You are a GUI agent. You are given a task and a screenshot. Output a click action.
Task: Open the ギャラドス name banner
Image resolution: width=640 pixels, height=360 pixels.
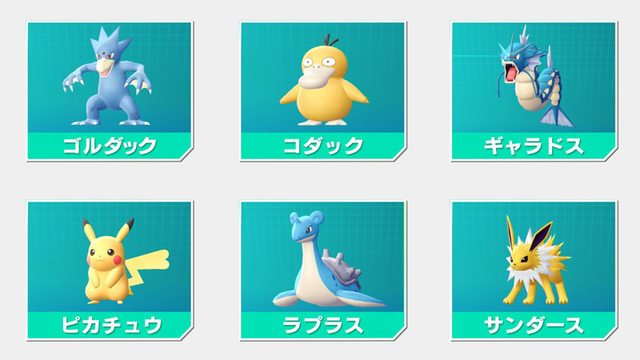pos(534,146)
